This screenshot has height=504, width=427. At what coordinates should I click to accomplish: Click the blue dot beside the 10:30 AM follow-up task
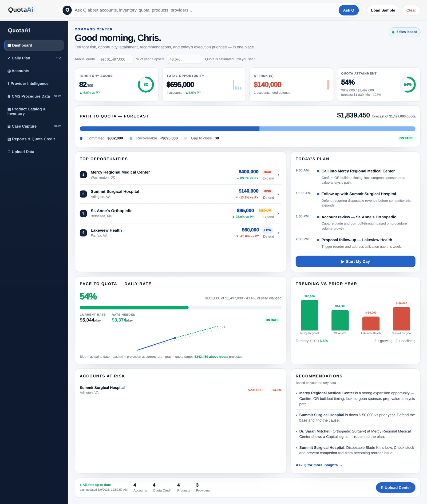pos(318,194)
